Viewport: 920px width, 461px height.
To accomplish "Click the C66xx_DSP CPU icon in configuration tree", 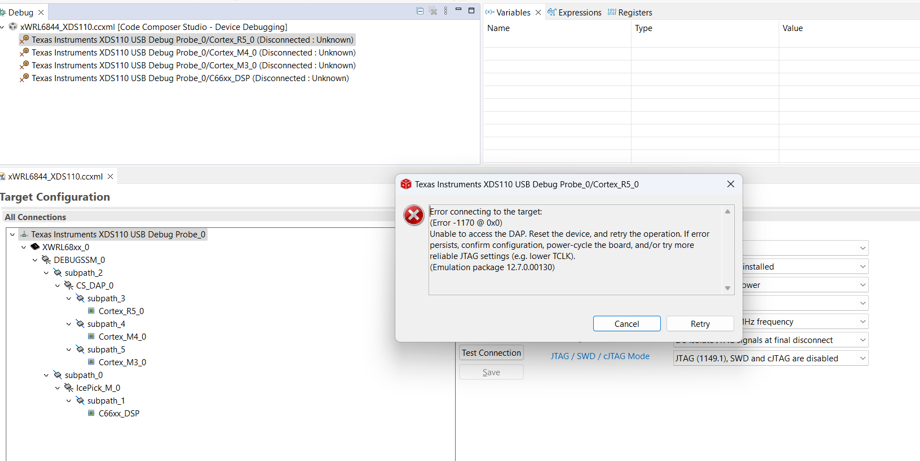I will [x=91, y=413].
